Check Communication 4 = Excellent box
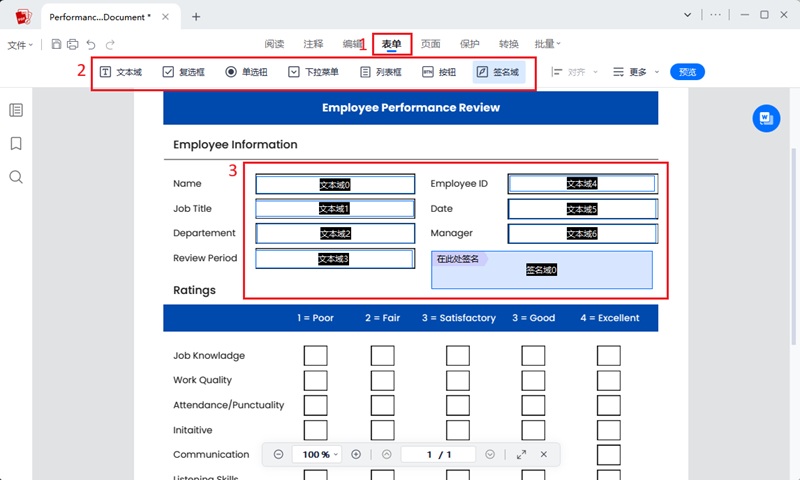This screenshot has height=480, width=800. tap(609, 454)
